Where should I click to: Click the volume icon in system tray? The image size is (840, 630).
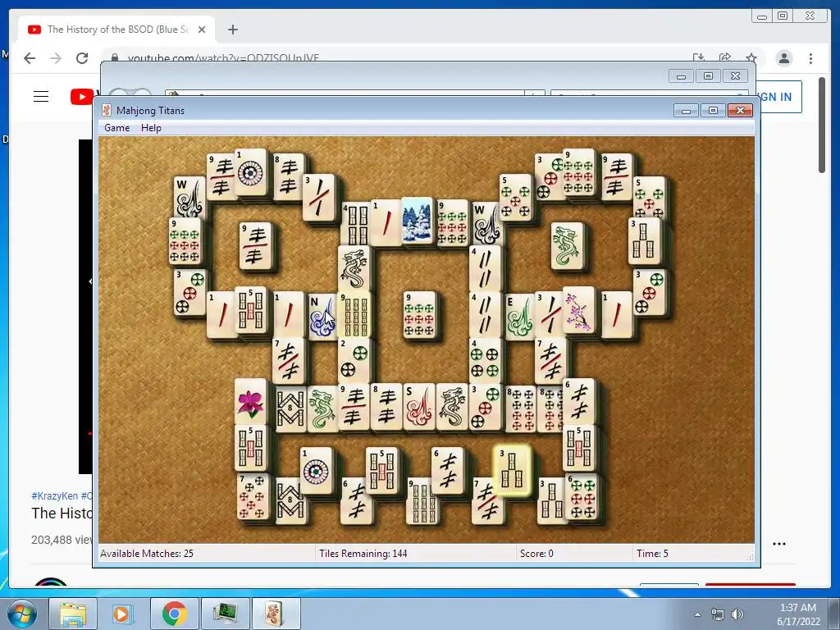(737, 614)
